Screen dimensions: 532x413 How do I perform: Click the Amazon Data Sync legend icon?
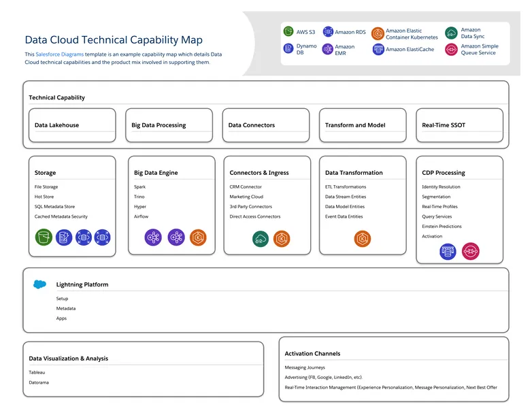click(x=451, y=33)
